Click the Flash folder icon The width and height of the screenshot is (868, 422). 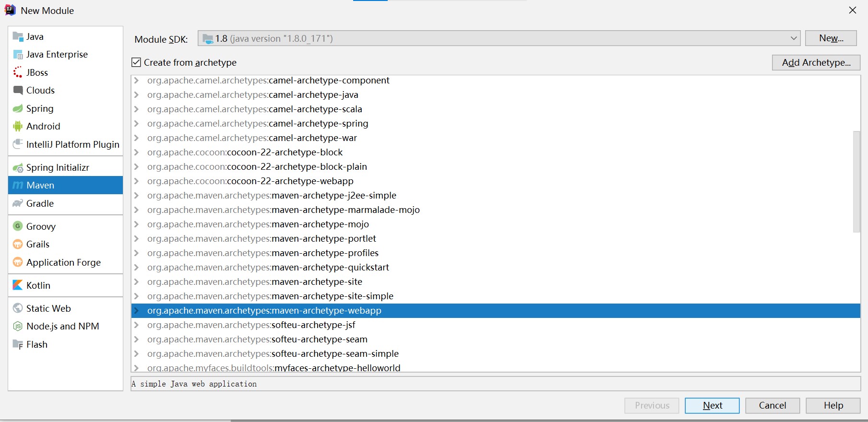[18, 344]
